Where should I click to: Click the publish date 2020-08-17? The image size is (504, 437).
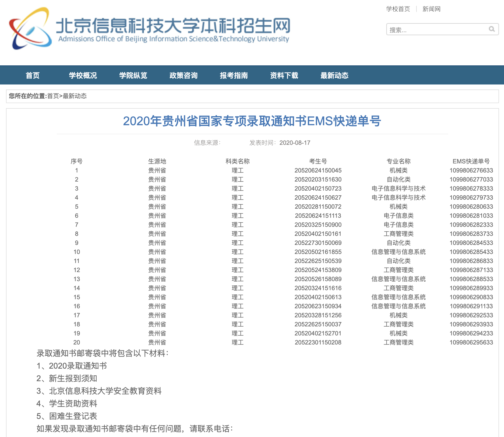[295, 143]
